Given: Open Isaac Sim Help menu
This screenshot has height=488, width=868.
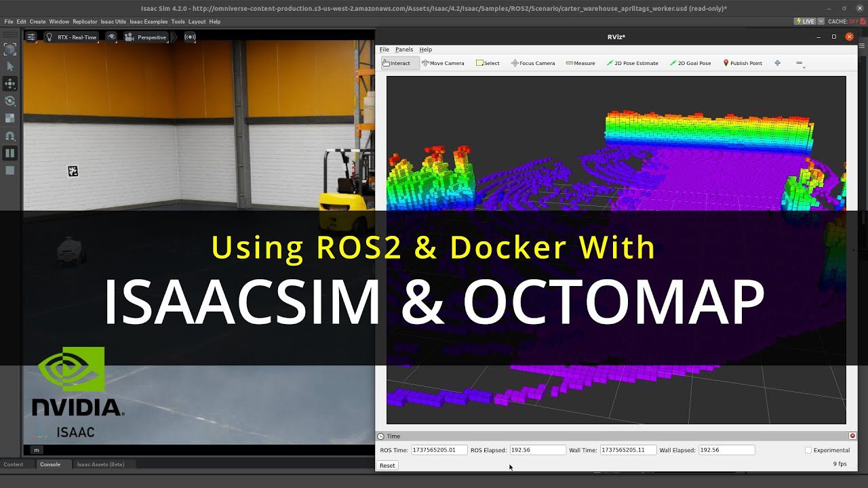Looking at the screenshot, I should (x=214, y=22).
